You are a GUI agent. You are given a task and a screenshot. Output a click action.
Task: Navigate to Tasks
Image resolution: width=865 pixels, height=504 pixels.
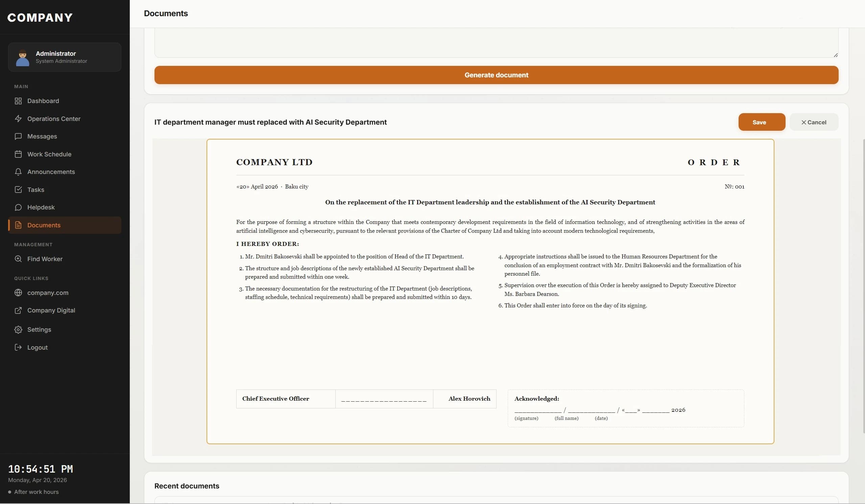[x=65, y=190]
